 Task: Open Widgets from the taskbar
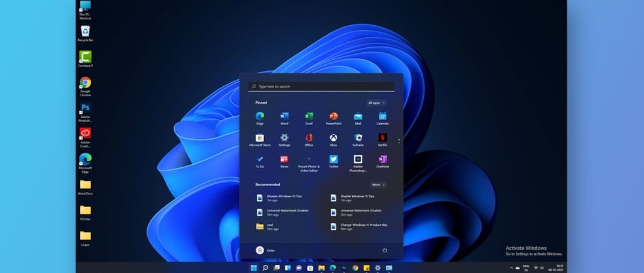tap(287, 268)
